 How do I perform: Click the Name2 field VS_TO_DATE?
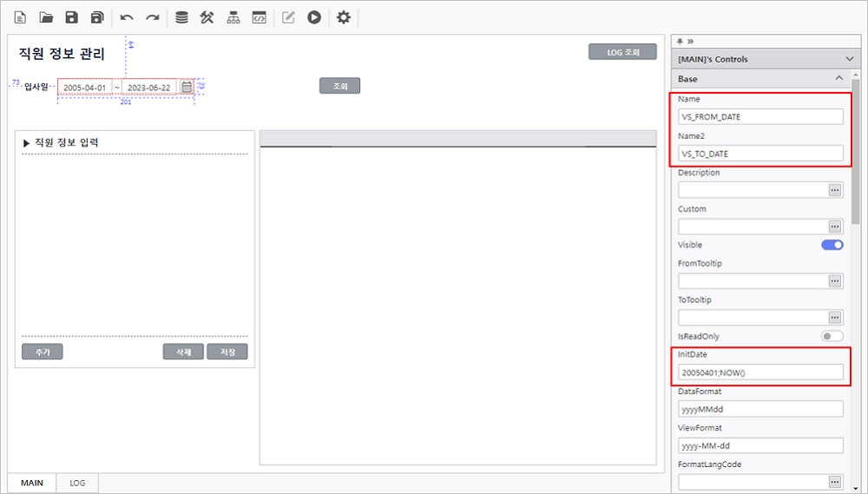pos(760,154)
